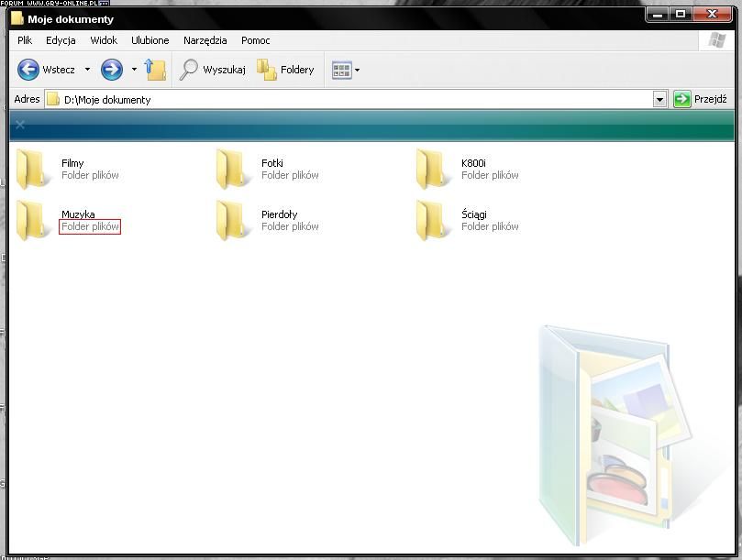
Task: Select the Pierdoły folder
Action: (x=234, y=220)
